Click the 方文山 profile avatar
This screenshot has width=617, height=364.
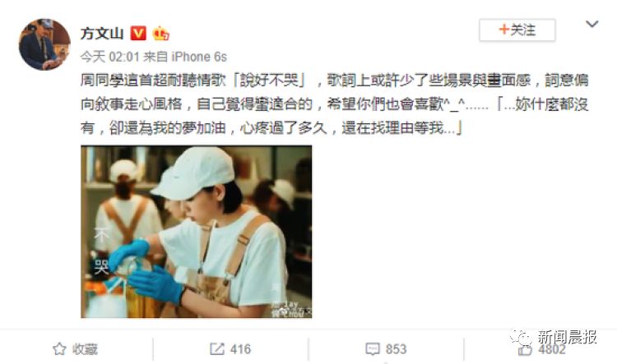click(x=44, y=44)
